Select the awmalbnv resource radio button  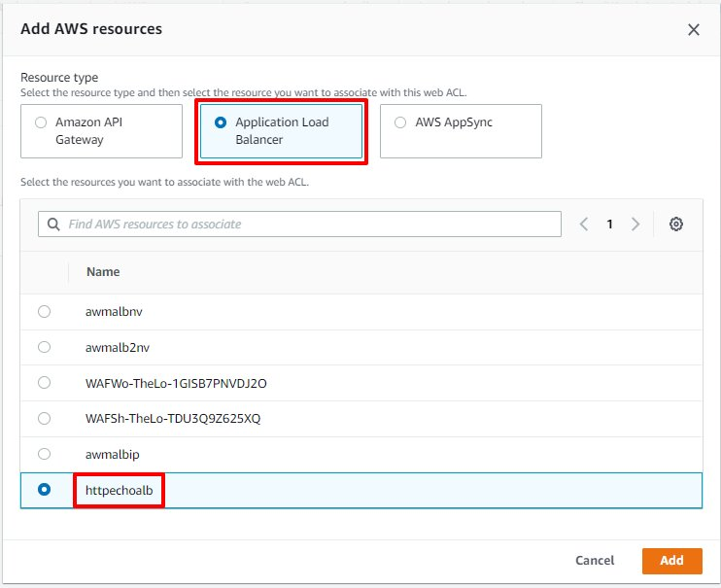pyautogui.click(x=44, y=311)
